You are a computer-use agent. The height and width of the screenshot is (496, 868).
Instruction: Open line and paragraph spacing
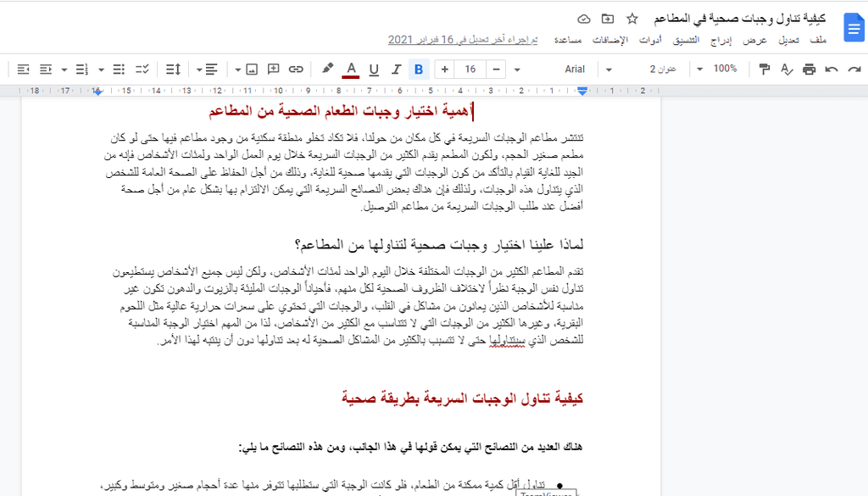173,70
